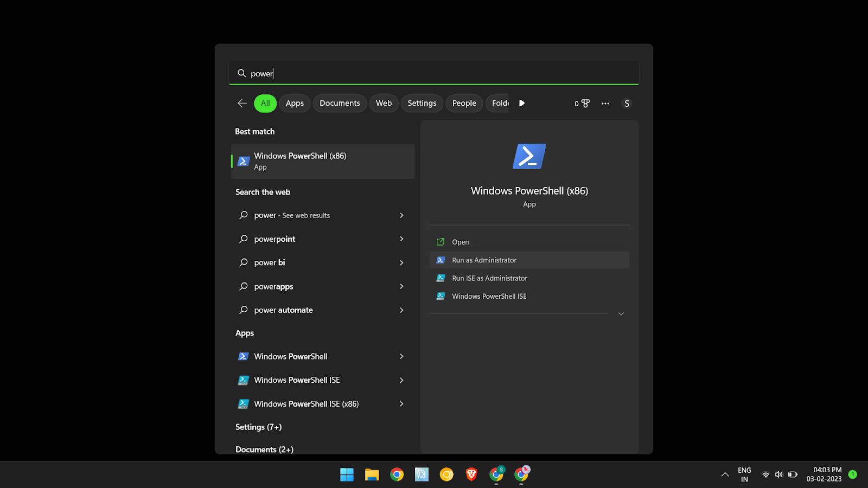
Task: Open the Wi-Fi network tray icon
Action: point(765,474)
